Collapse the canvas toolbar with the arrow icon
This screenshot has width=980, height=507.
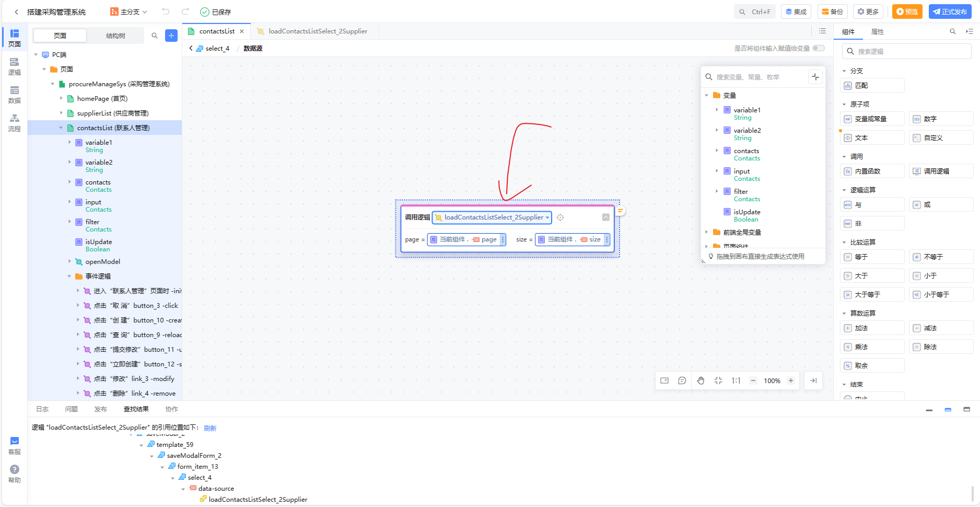tap(813, 381)
